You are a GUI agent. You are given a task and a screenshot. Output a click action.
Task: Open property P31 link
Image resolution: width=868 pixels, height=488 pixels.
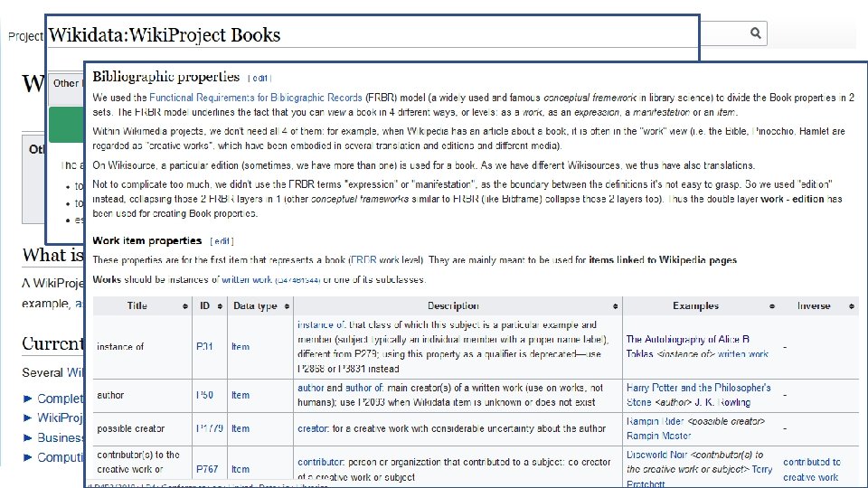coord(204,347)
